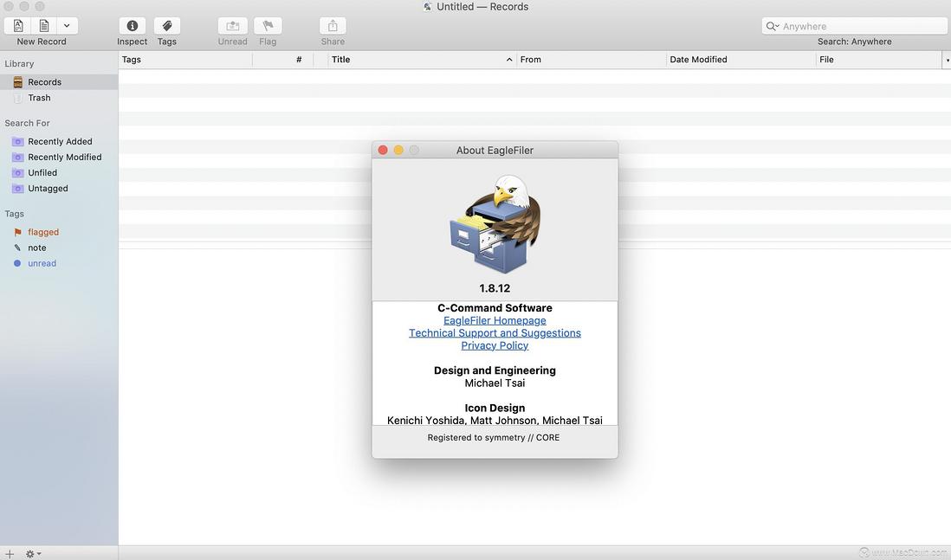This screenshot has height=560, width=951.
Task: Click the Michael Tsai credit
Action: click(495, 383)
